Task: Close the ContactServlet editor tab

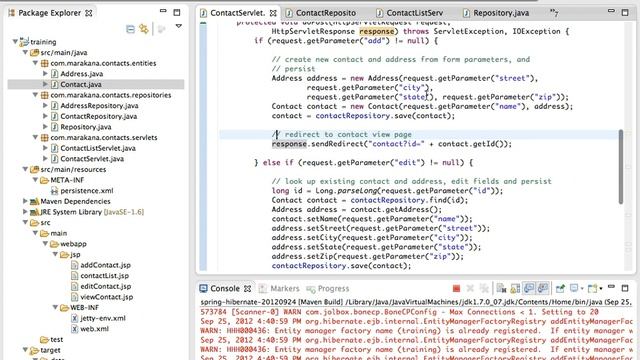Action: [273, 13]
